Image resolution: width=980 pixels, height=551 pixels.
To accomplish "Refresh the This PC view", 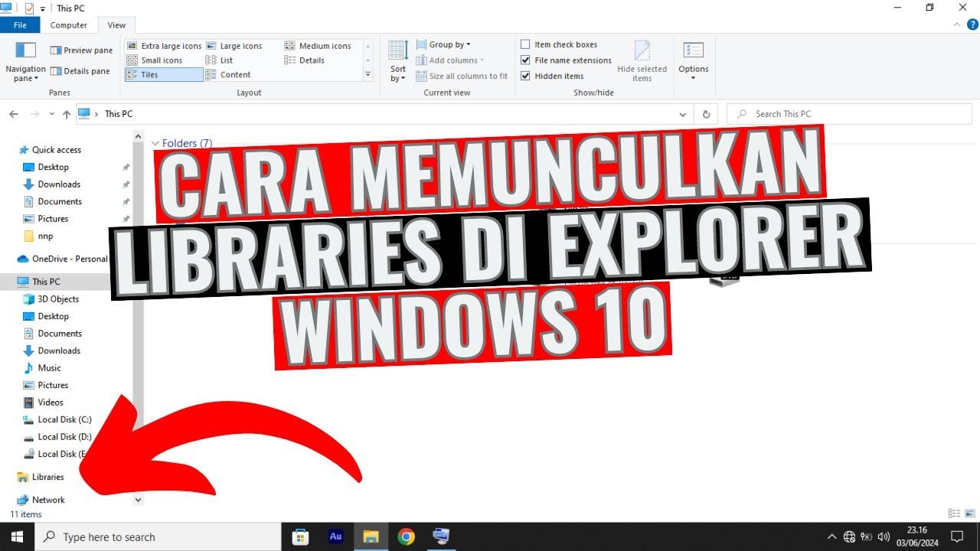I will pos(707,114).
